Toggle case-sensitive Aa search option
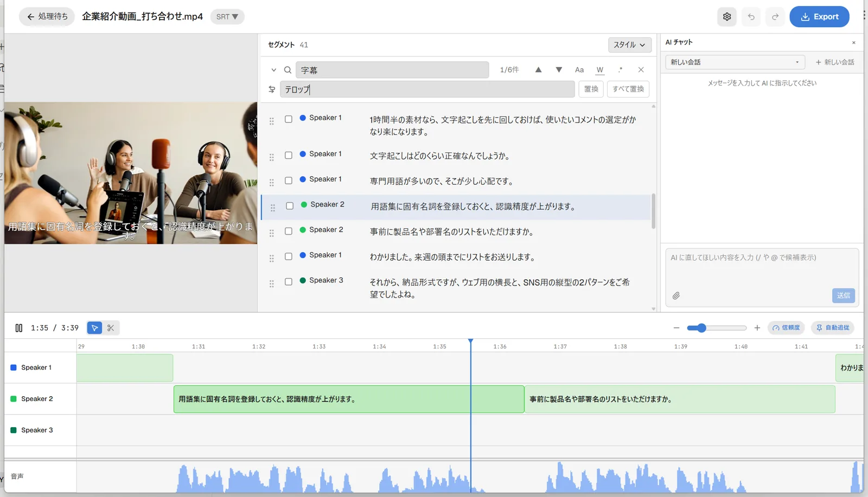The height and width of the screenshot is (497, 868). click(x=579, y=70)
